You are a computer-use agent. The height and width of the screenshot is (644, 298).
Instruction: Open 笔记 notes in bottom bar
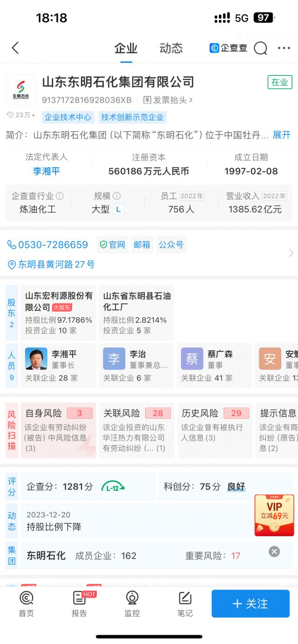[185, 604]
